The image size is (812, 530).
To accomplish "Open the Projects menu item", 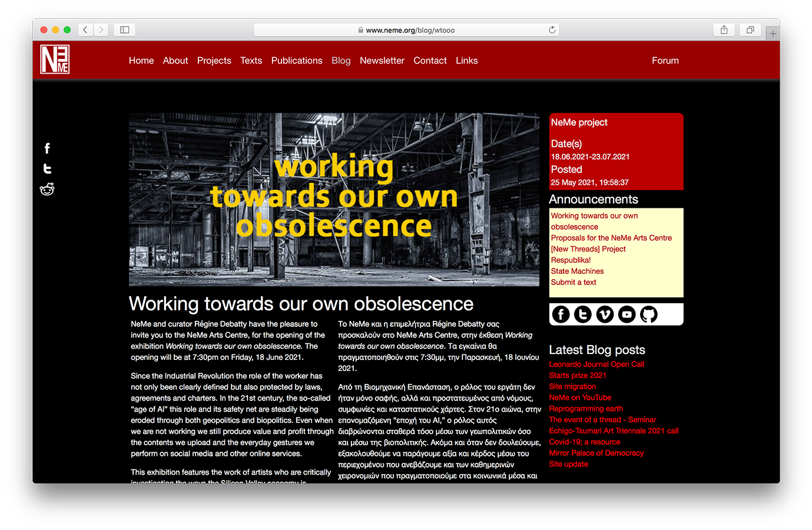I will [x=214, y=60].
